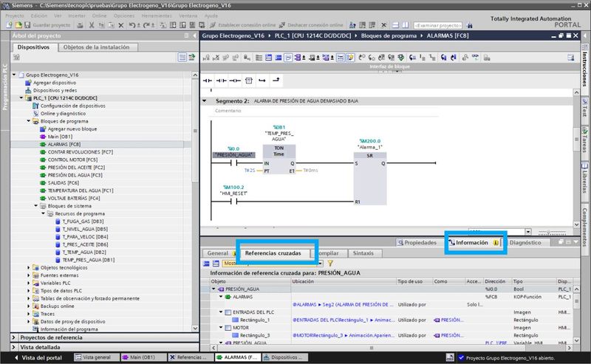Expand Variables PLC folder
Viewport: 591px width, 364px height.
29,283
